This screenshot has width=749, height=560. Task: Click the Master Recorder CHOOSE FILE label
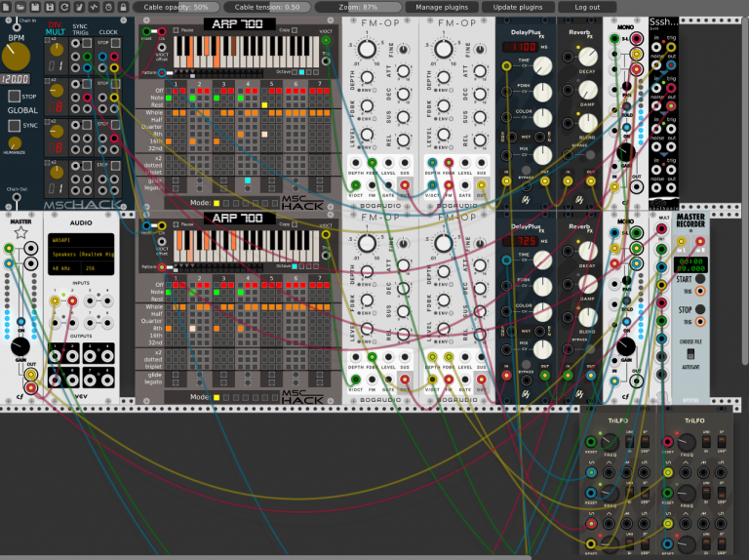coord(690,341)
